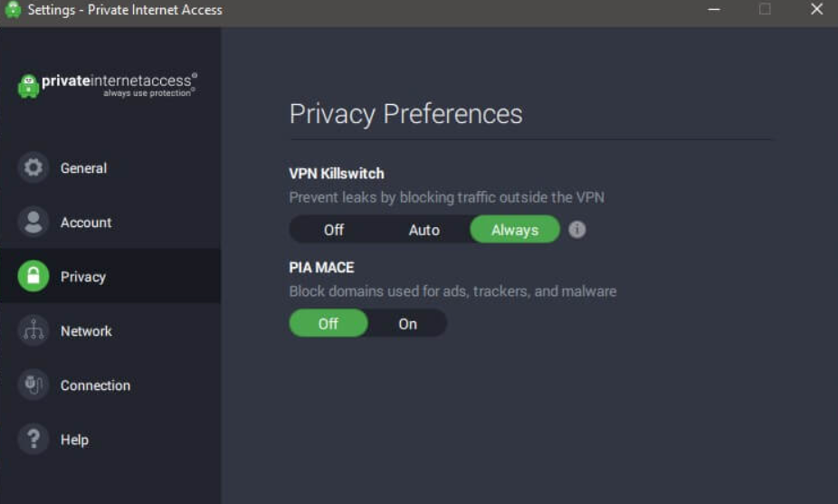Click the Private Internet Access logo
This screenshot has width=838, height=504.
(107, 85)
